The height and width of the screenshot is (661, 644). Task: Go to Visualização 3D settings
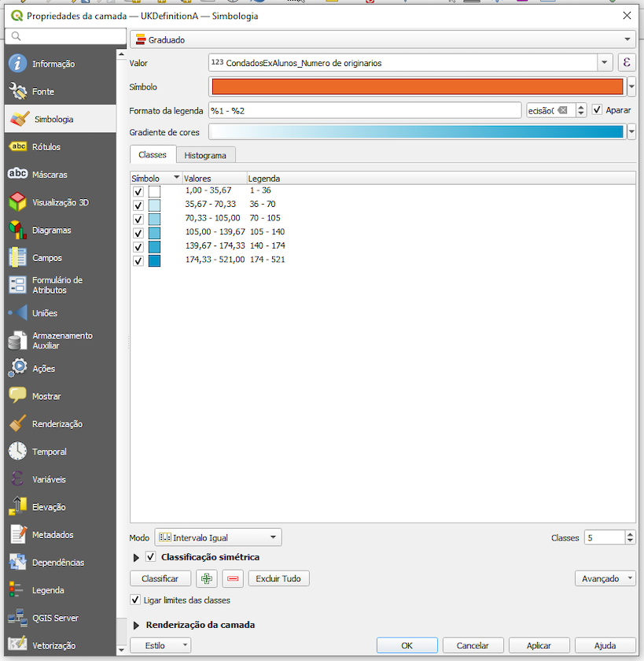point(60,202)
